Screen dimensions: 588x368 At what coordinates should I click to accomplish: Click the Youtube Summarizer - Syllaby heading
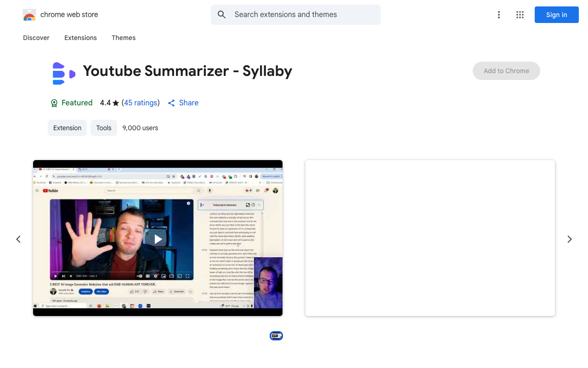point(187,71)
